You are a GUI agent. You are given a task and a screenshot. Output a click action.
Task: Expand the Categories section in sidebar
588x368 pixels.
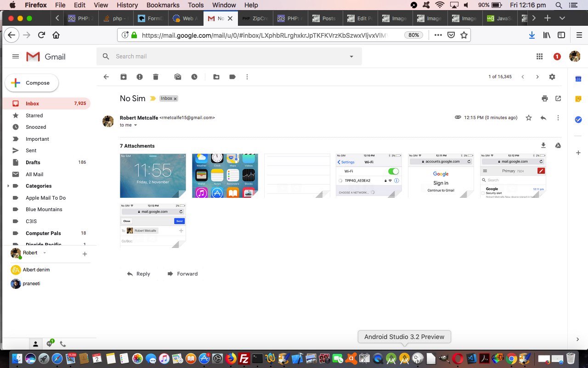[x=8, y=186]
